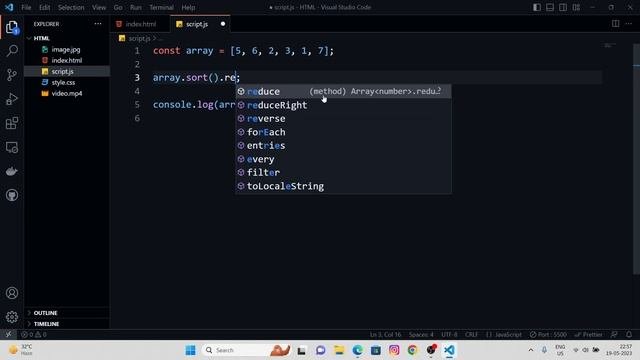This screenshot has width=640, height=360.
Task: Click the Prettier status bar item
Action: point(588,334)
